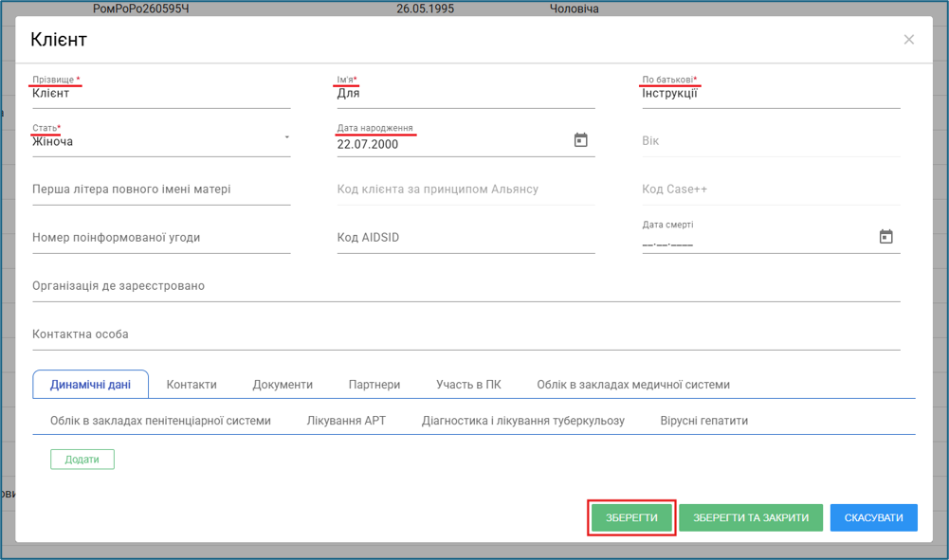Focus the Код Case++ field

(x=771, y=190)
